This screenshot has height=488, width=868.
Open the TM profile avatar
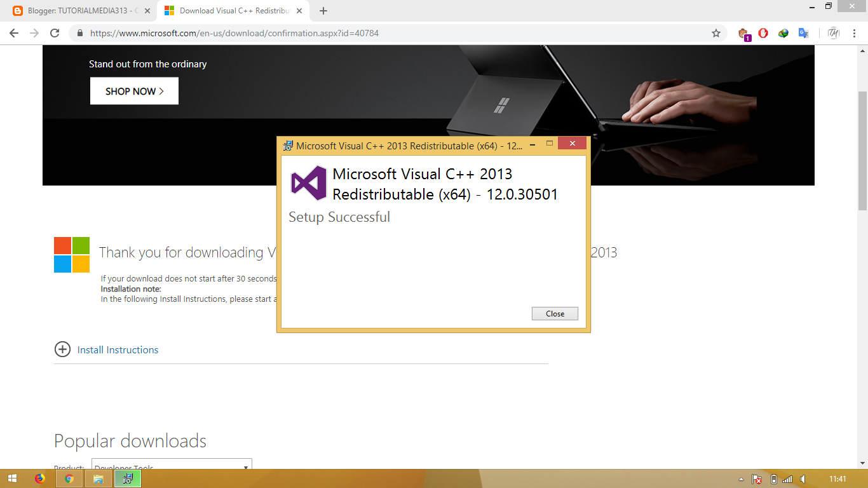833,33
